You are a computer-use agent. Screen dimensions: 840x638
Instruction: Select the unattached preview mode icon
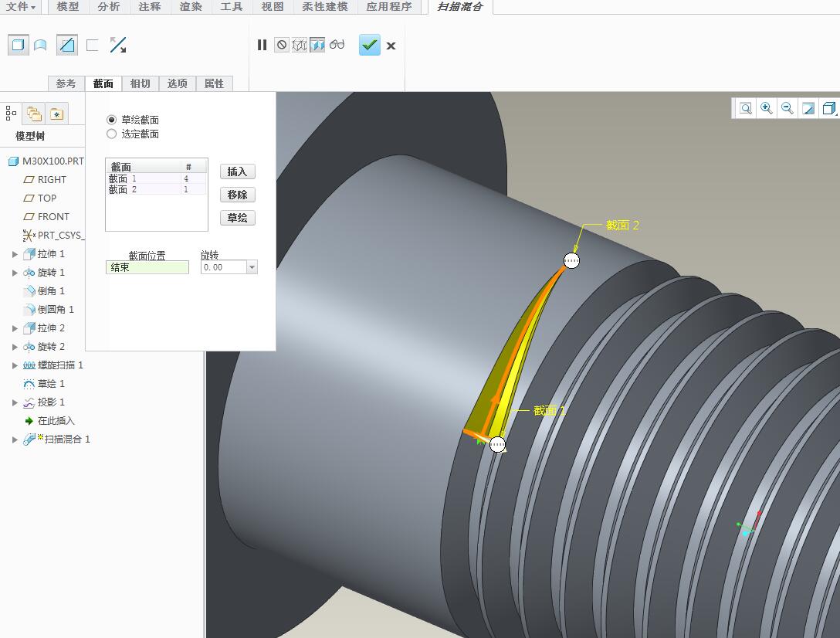click(300, 45)
